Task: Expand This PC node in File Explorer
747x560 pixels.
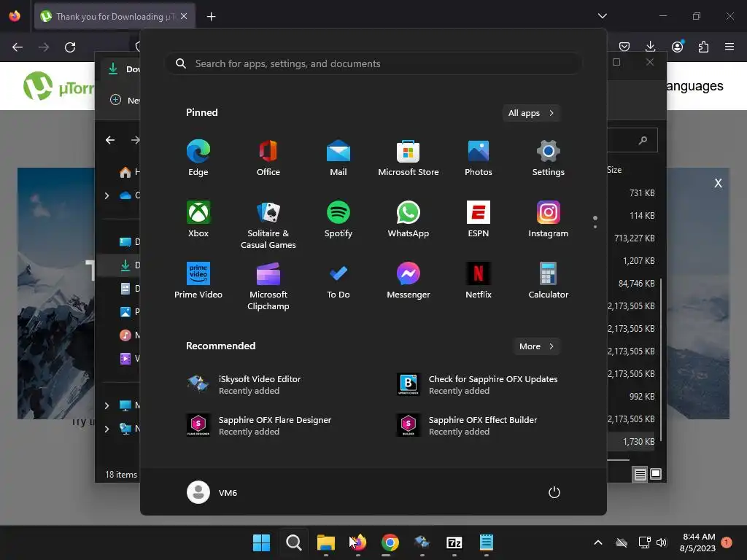Action: (x=107, y=405)
